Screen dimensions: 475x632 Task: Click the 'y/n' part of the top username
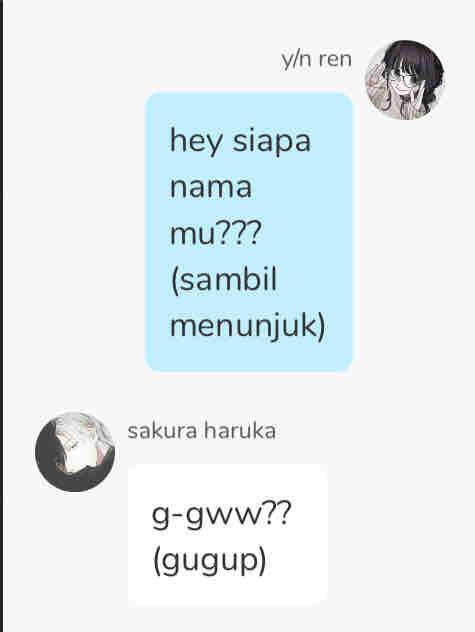[296, 60]
